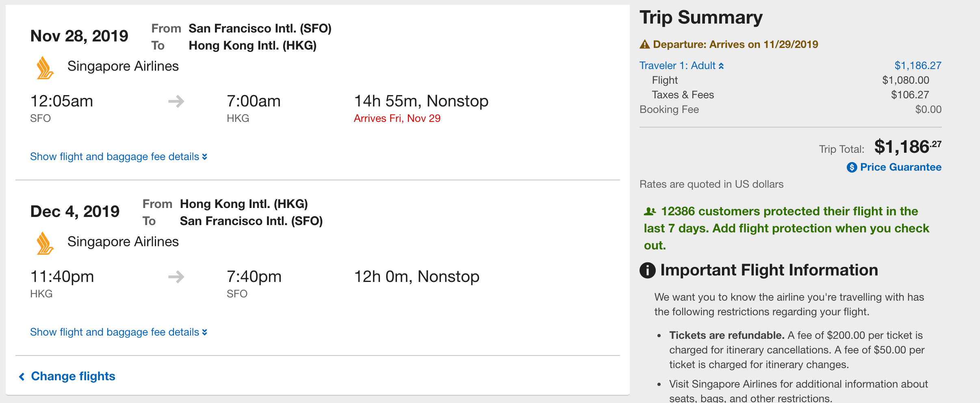This screenshot has width=980, height=403.
Task: Click the arrow icon between 11:40pm and 7:40pm
Action: pos(176,277)
